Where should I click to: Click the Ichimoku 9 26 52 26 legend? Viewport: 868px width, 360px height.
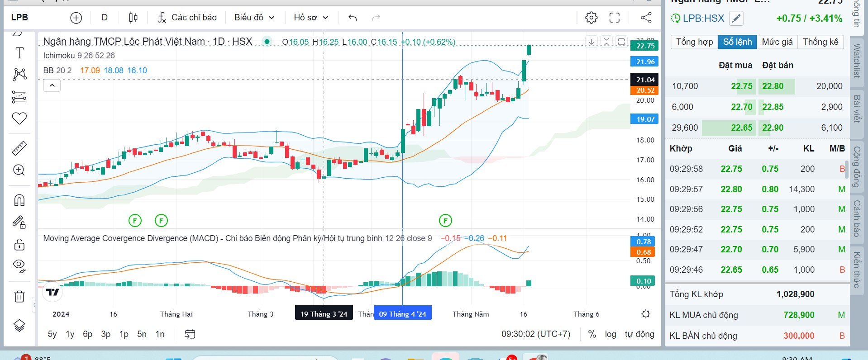pyautogui.click(x=79, y=56)
